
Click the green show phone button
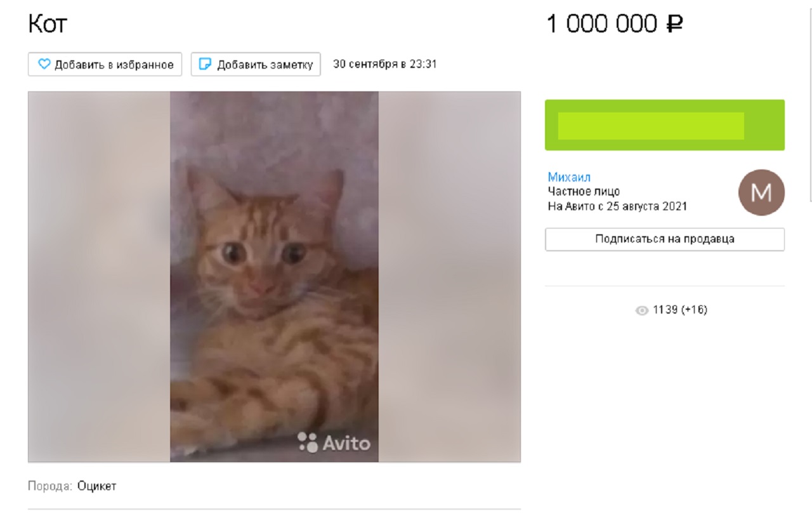click(665, 125)
